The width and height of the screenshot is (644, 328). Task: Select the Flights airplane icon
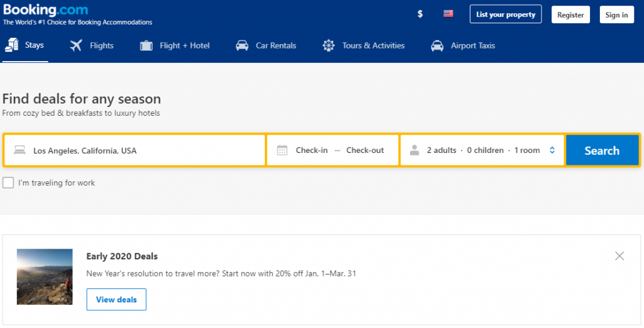click(x=76, y=45)
